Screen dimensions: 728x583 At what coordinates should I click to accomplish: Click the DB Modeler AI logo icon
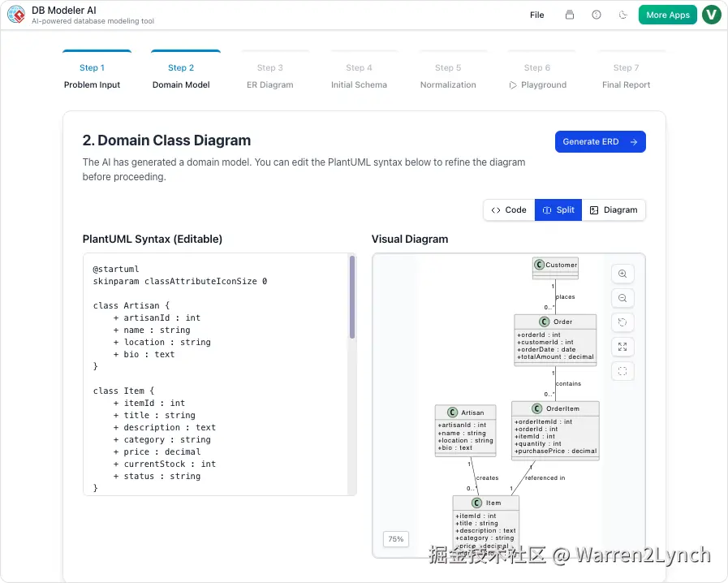16,15
